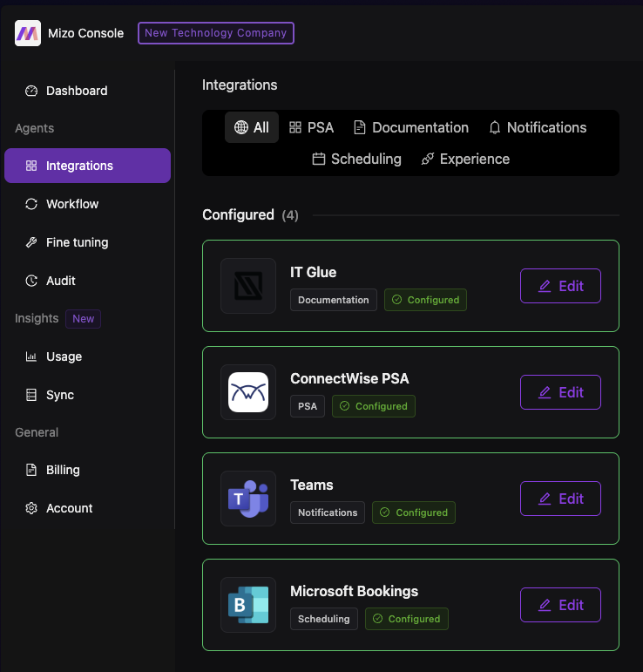Edit the Microsoft Bookings integration

(560, 605)
